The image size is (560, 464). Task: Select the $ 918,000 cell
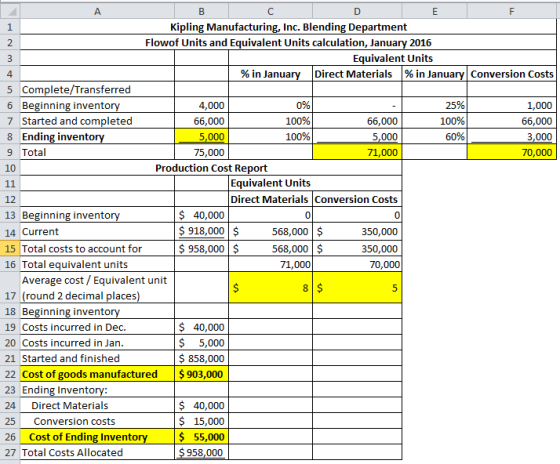[x=201, y=231]
